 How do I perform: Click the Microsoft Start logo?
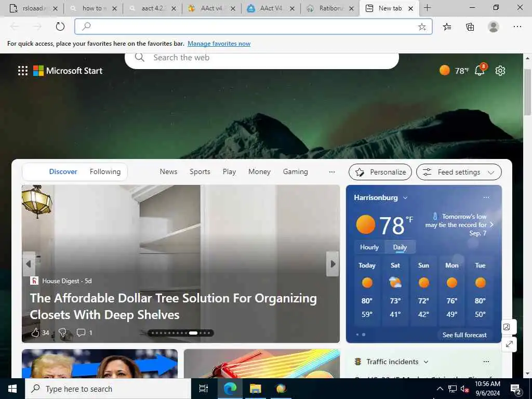[x=68, y=71]
